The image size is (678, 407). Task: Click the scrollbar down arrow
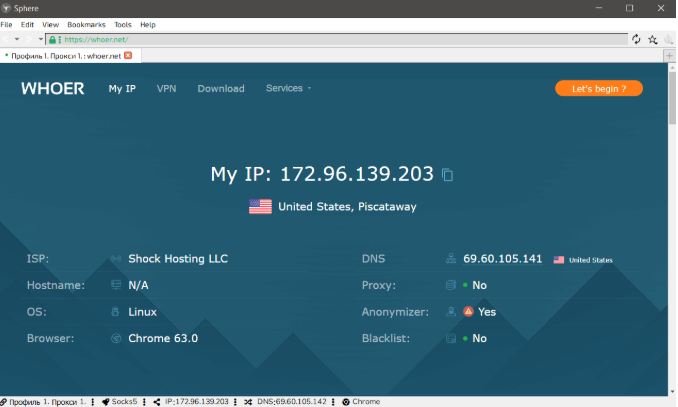point(672,391)
